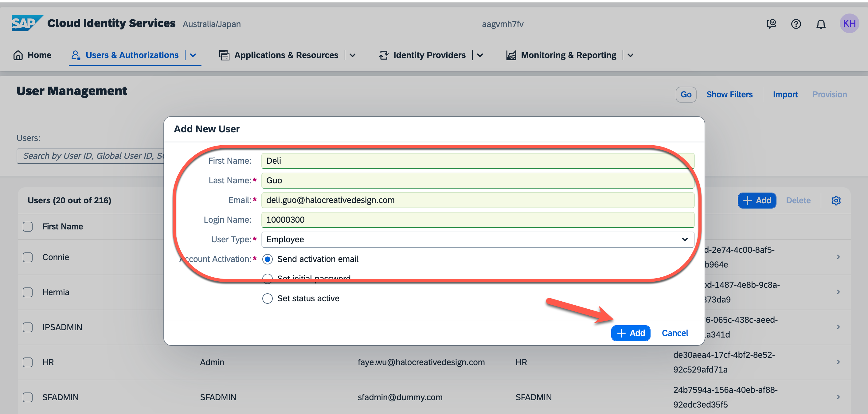This screenshot has height=414, width=868.
Task: Check the box next to Hermia
Action: [28, 292]
